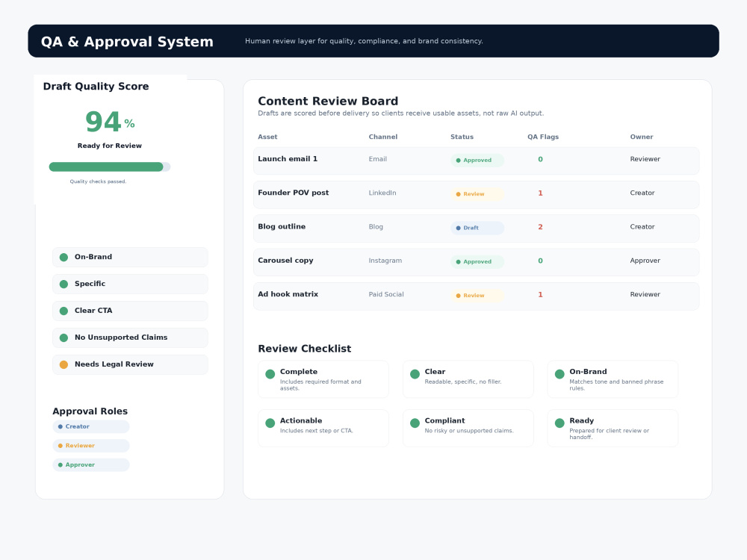Click the quality score progress bar

(110, 167)
